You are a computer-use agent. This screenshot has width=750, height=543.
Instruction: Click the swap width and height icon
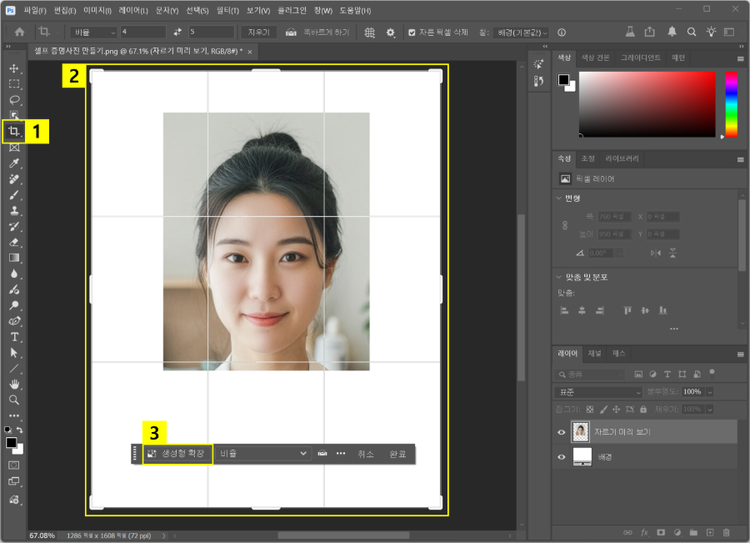click(178, 32)
